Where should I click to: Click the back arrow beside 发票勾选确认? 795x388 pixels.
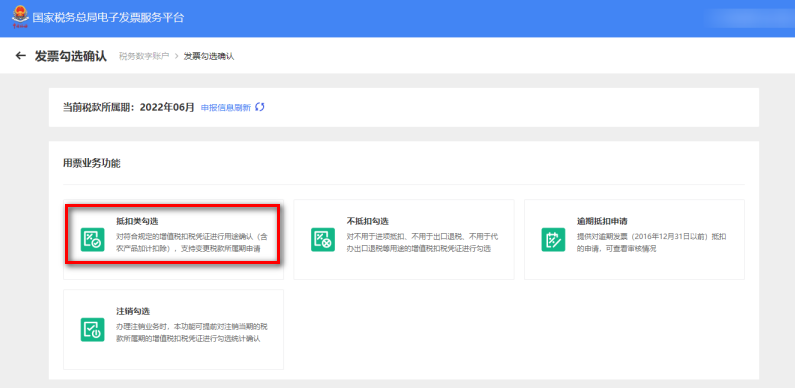(x=20, y=56)
